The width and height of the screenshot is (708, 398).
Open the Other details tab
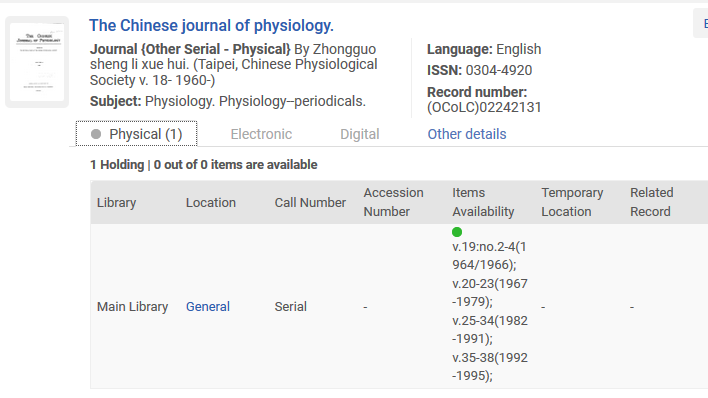coord(467,134)
